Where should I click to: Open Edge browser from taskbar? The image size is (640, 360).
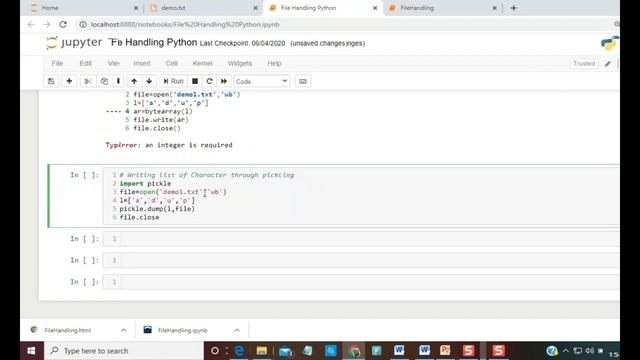click(239, 351)
